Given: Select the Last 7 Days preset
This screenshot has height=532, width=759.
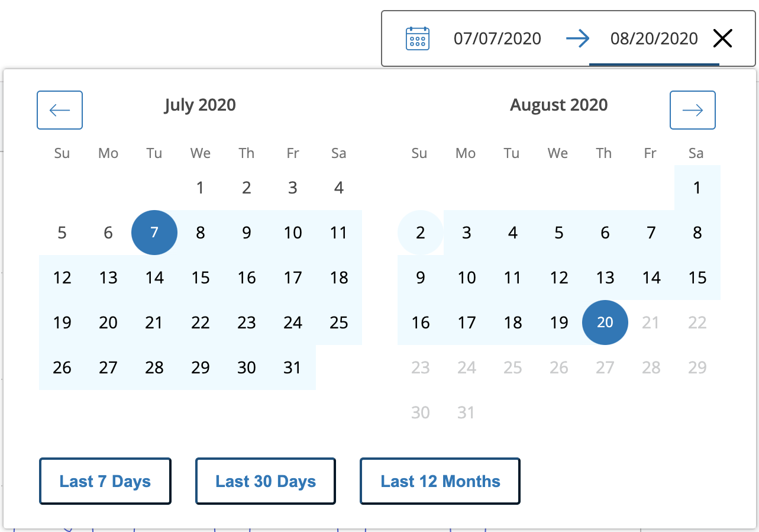Looking at the screenshot, I should click(x=105, y=481).
